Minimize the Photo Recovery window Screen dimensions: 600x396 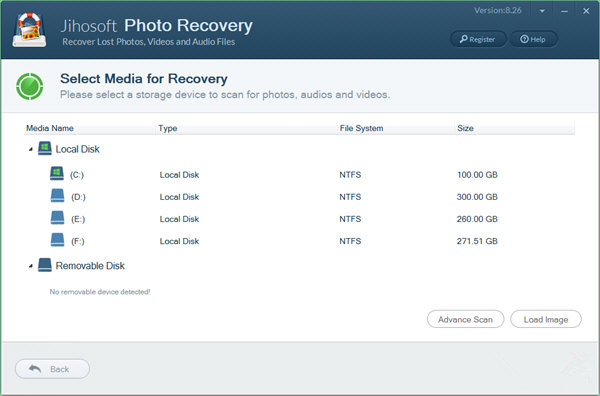click(x=564, y=11)
